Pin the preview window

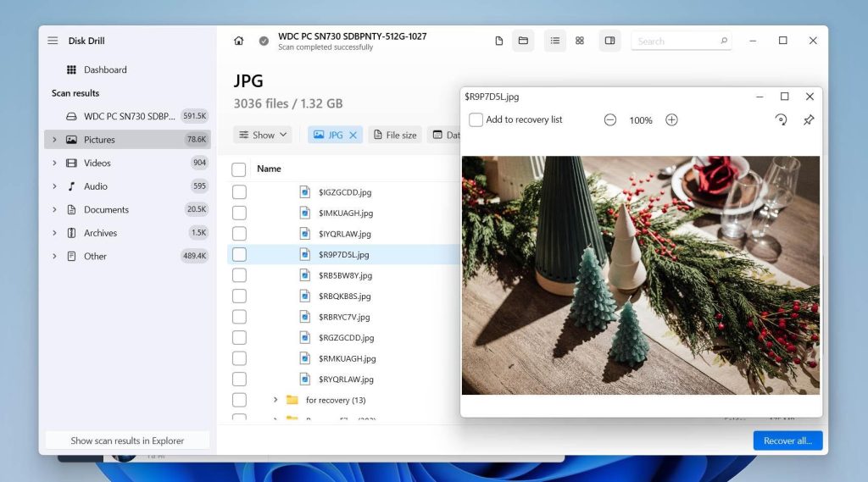point(809,119)
